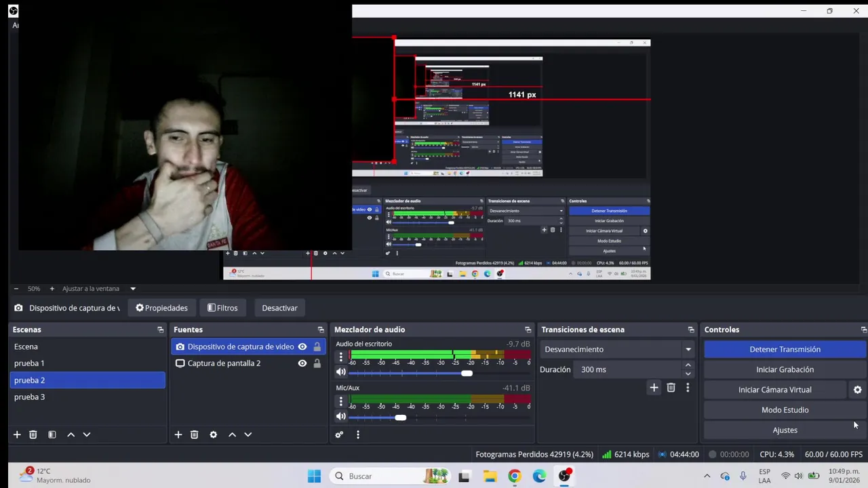Screen dimensions: 868x488
Task: Open Ajustar a la ventana scaling dropdown
Action: coord(99,289)
